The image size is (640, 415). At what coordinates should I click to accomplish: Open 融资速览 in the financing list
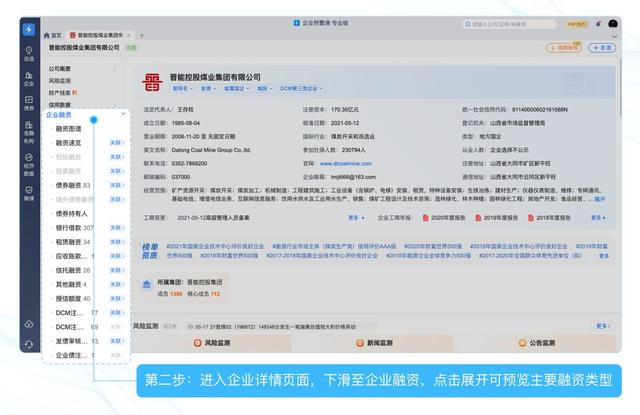69,143
